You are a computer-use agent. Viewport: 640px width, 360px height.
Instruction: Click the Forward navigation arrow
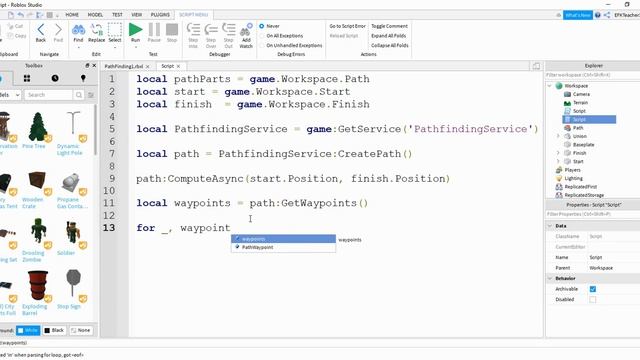pyautogui.click(x=58, y=30)
